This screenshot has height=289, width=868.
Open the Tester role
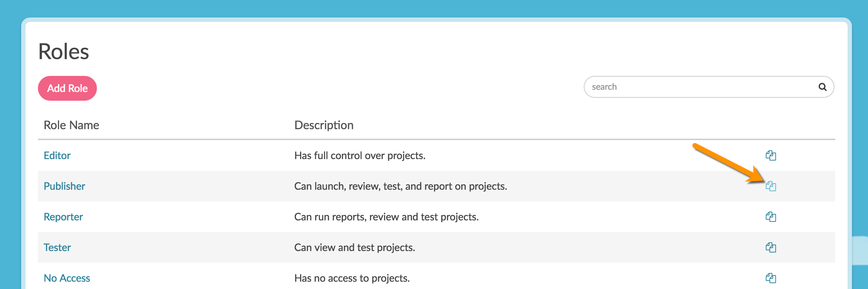57,247
